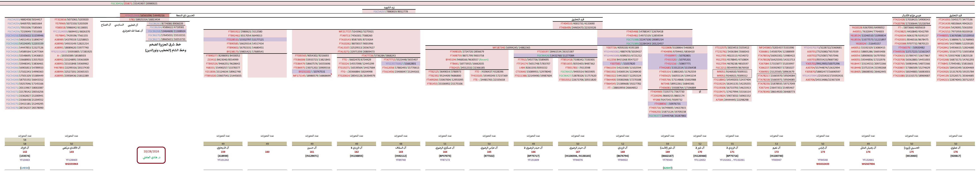Click the green author name د. هادي العاملي
The image size is (980, 172).
(x=151, y=157)
